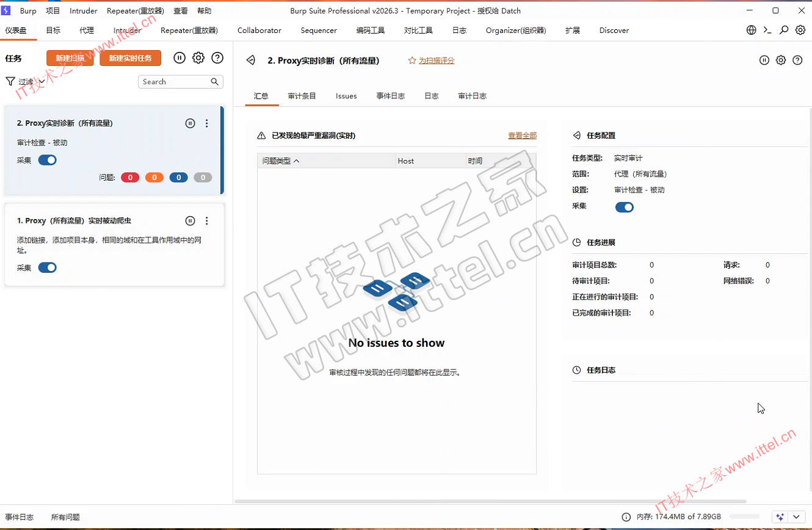Open the Repeater(重放器) main tab
The height and width of the screenshot is (530, 812).
(189, 30)
